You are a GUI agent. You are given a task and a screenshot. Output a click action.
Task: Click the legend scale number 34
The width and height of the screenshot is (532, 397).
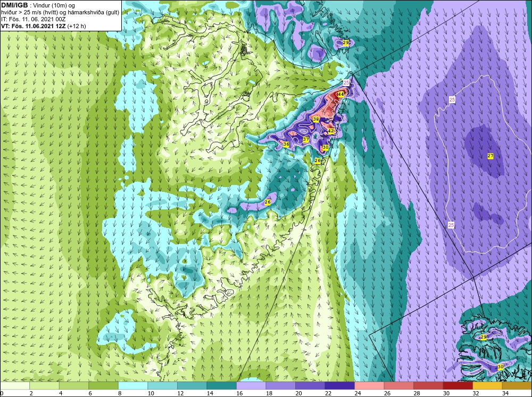pyautogui.click(x=505, y=393)
